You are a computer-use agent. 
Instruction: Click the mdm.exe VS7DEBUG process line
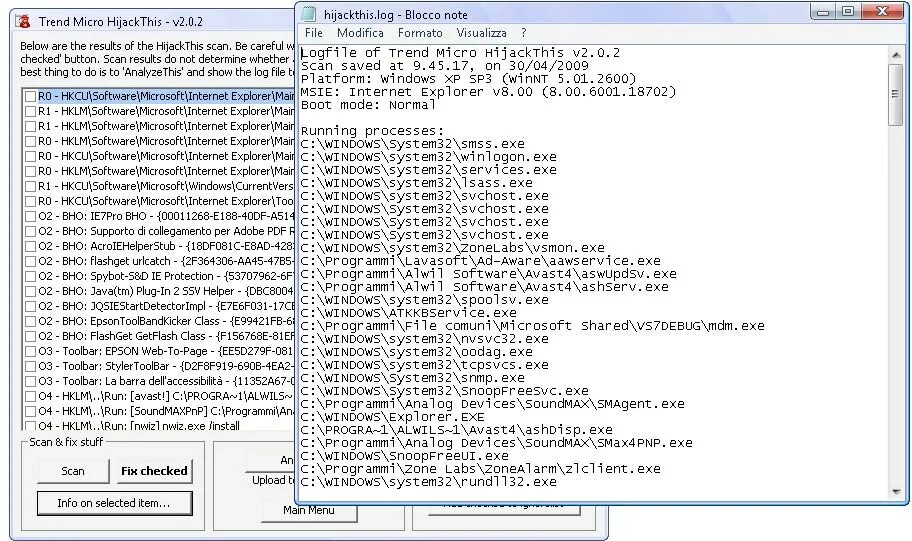pos(532,326)
